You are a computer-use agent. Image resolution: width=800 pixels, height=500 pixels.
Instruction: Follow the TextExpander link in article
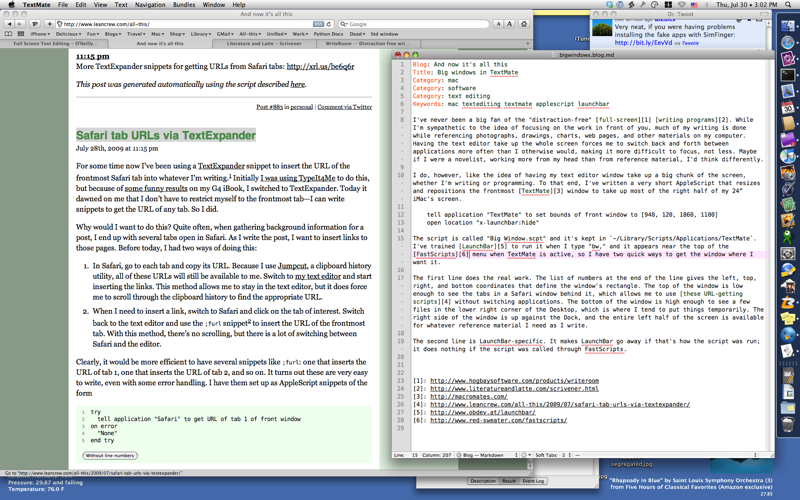[x=221, y=166]
